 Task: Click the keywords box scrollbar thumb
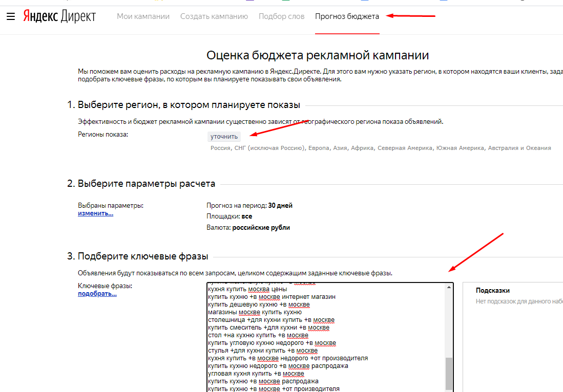point(449,374)
